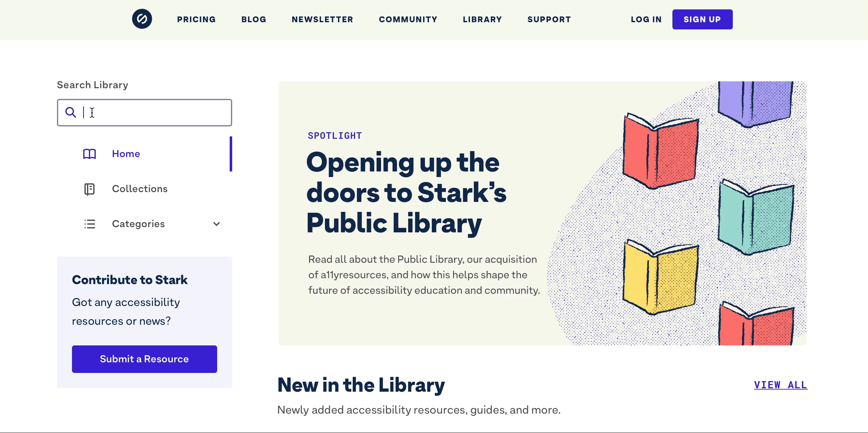Click the PRICING navigation item
This screenshot has width=868, height=433.
click(197, 19)
